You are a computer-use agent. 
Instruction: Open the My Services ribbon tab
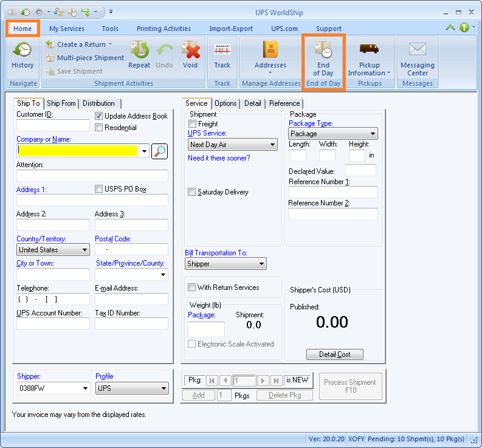pos(67,29)
